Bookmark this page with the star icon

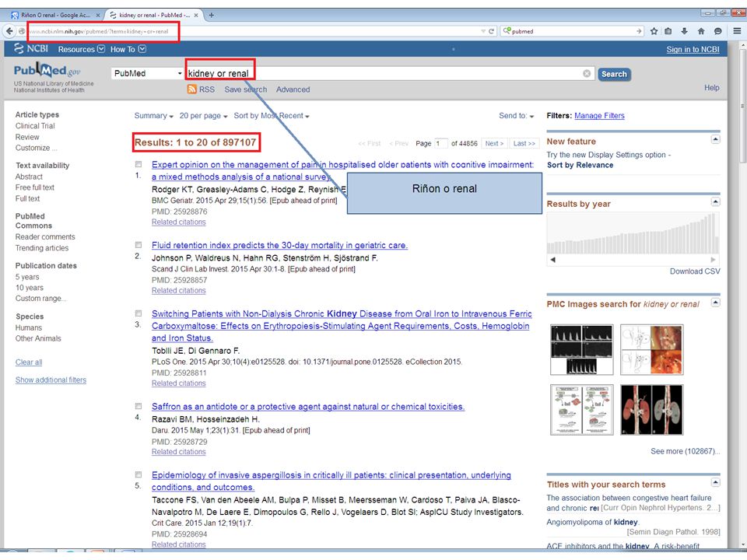(x=654, y=31)
